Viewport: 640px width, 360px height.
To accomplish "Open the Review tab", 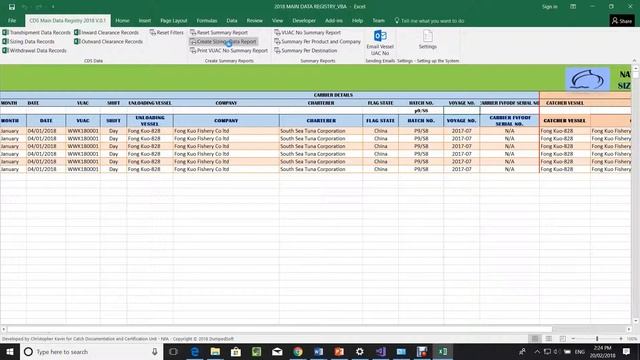I will click(x=254, y=20).
